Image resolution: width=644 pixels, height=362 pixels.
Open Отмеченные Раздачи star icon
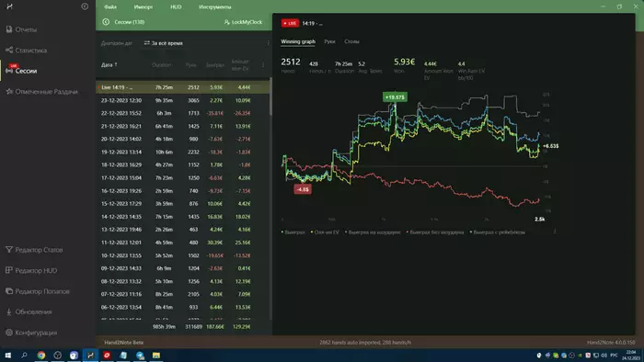pyautogui.click(x=9, y=92)
